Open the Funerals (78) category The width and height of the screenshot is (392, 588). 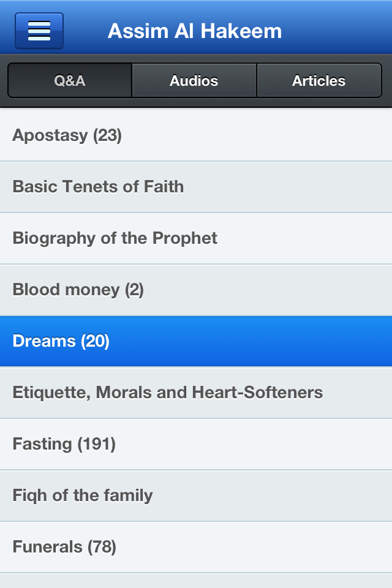[196, 547]
